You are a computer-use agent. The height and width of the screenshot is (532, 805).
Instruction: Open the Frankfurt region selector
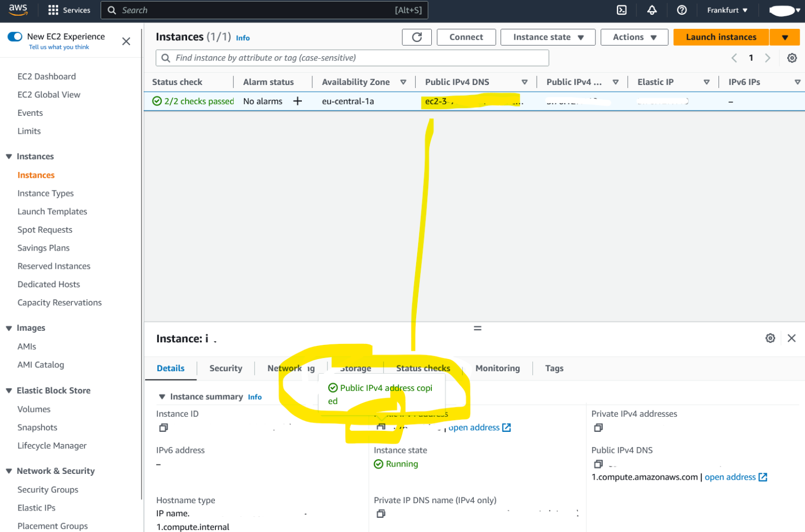pos(727,10)
